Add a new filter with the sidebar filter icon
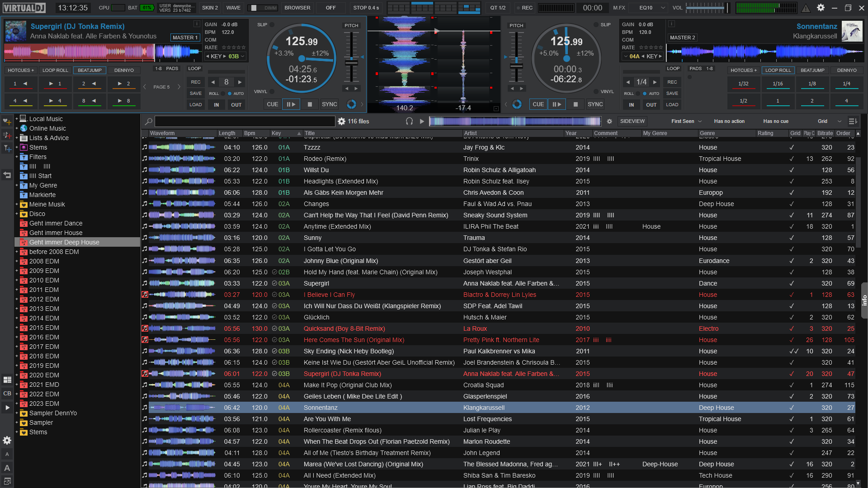This screenshot has height=488, width=868. pos(7,148)
